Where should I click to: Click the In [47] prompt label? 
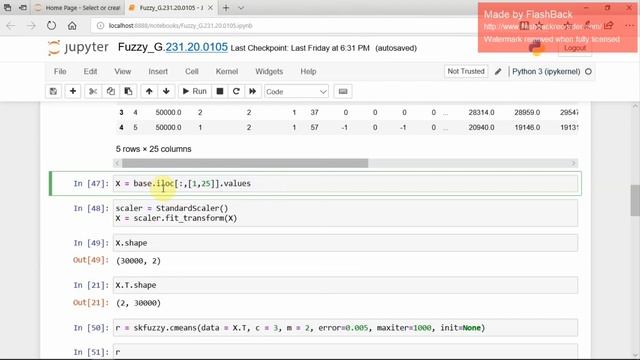[x=91, y=184]
